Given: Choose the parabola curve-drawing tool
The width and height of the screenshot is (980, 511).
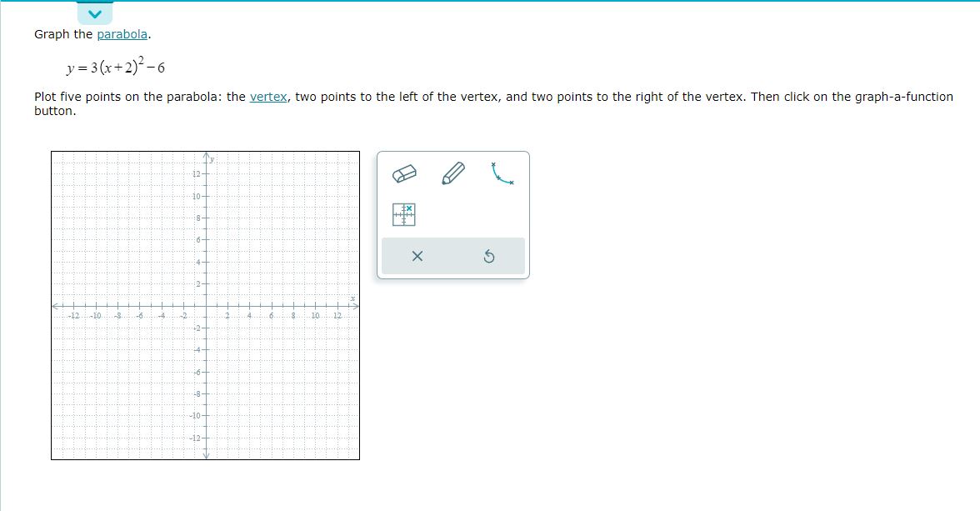Looking at the screenshot, I should click(502, 174).
